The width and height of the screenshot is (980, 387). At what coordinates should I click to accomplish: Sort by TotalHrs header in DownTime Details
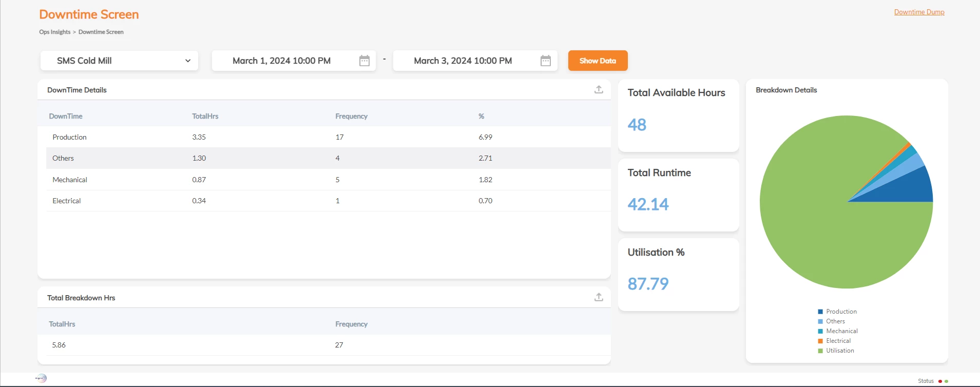click(205, 116)
